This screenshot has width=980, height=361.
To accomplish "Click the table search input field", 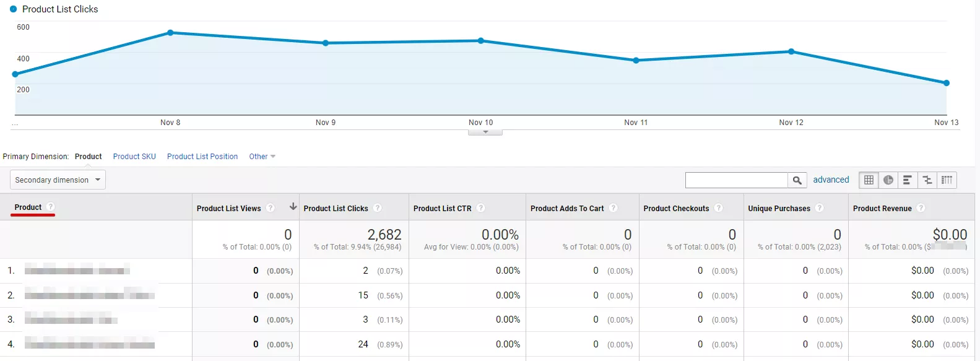I will [737, 180].
